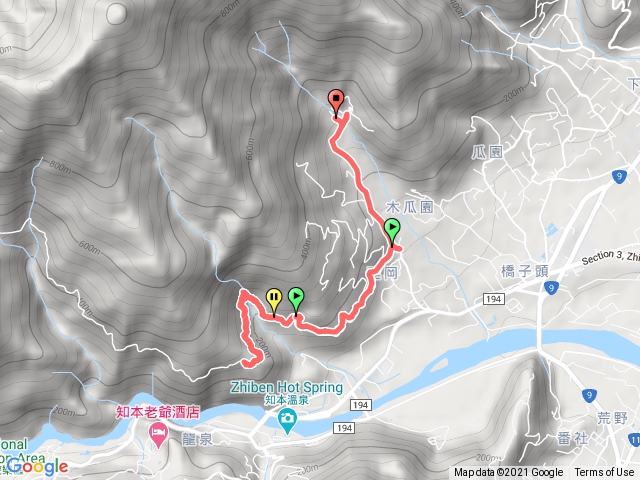Image resolution: width=640 pixels, height=480 pixels.
Task: Click the yellow pause marker on the trail
Action: tap(274, 302)
